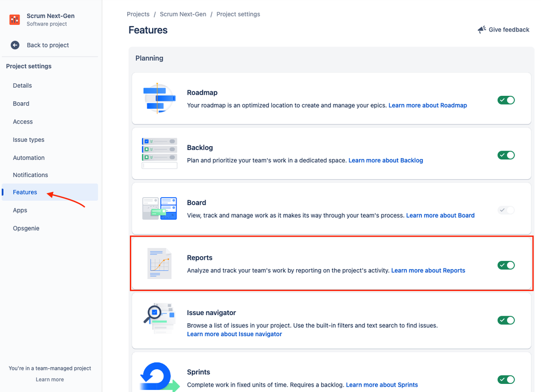541x392 pixels.
Task: Open Notifications settings
Action: [x=30, y=175]
